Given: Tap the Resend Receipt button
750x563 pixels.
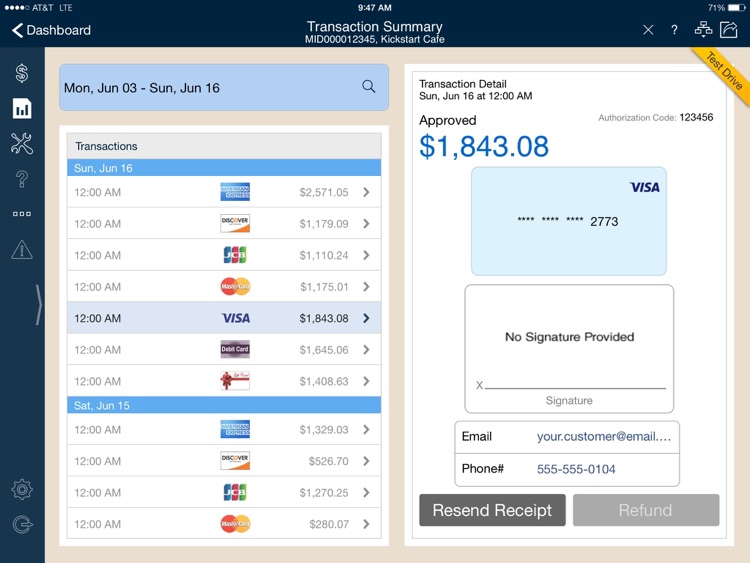Looking at the screenshot, I should click(x=492, y=510).
